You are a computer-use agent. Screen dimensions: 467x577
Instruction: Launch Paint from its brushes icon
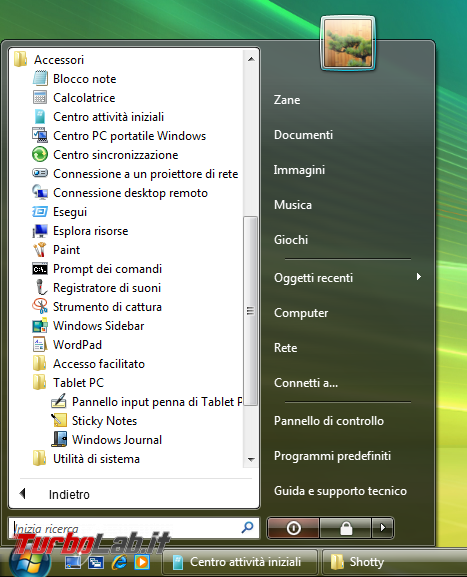coord(40,249)
